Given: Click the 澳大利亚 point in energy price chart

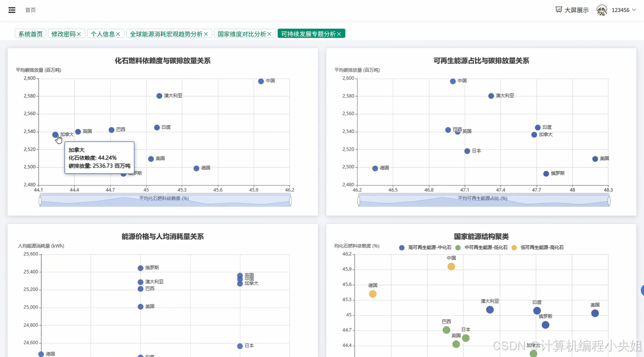Looking at the screenshot, I should click(140, 282).
